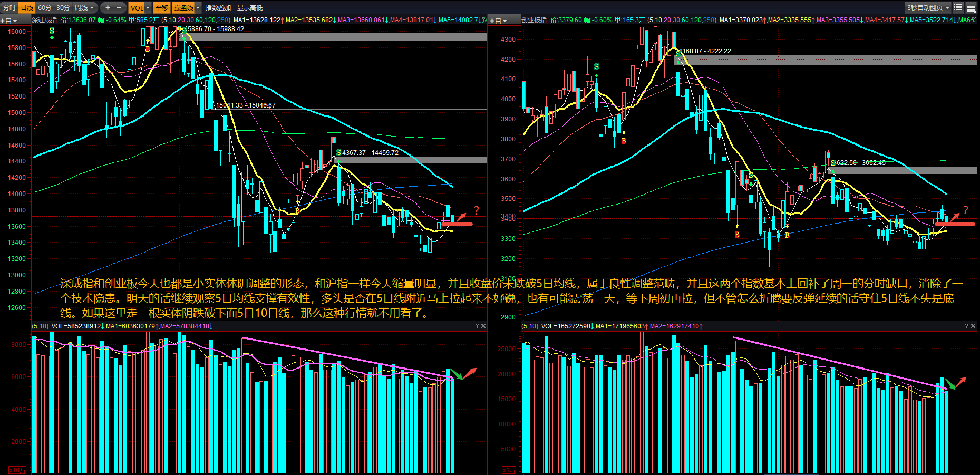Open MA parameters on 深证成指 chart
Screen dimensions: 980x475
196,20
